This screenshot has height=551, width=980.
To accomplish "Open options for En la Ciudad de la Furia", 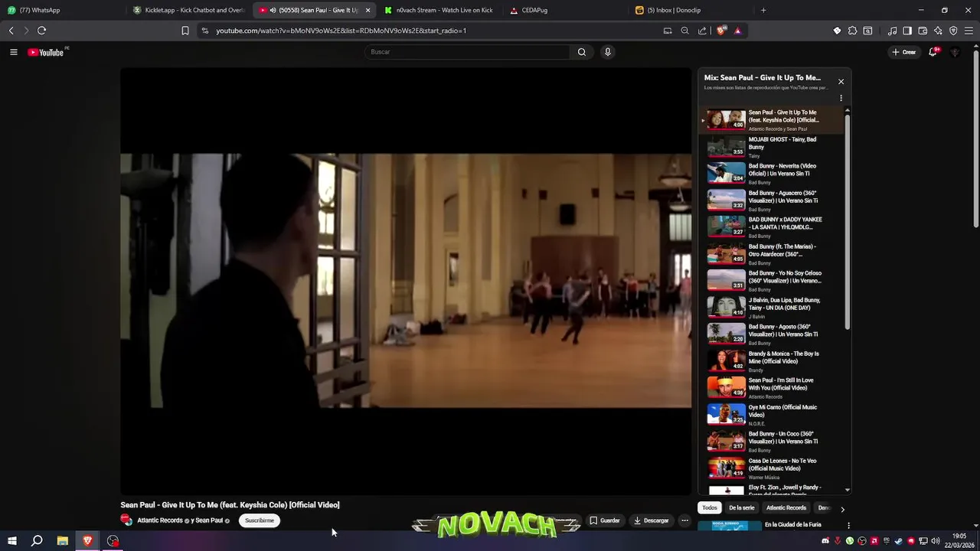I will point(848,526).
